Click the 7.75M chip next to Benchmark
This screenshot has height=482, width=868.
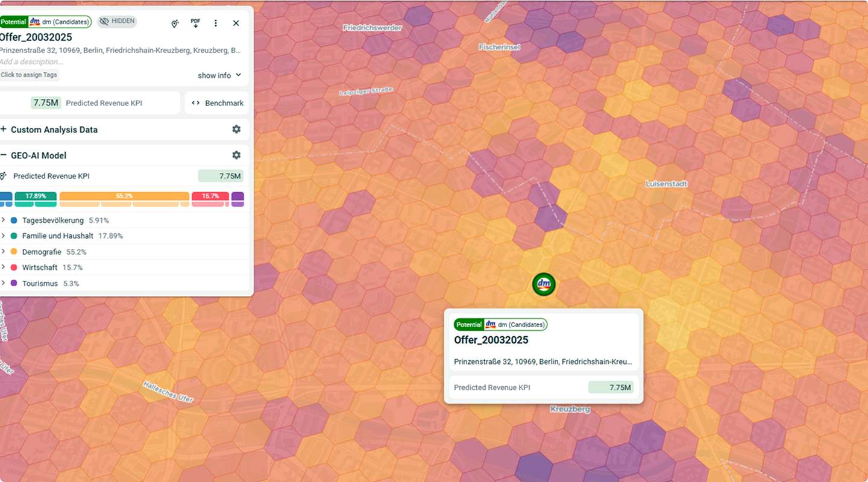(x=46, y=103)
